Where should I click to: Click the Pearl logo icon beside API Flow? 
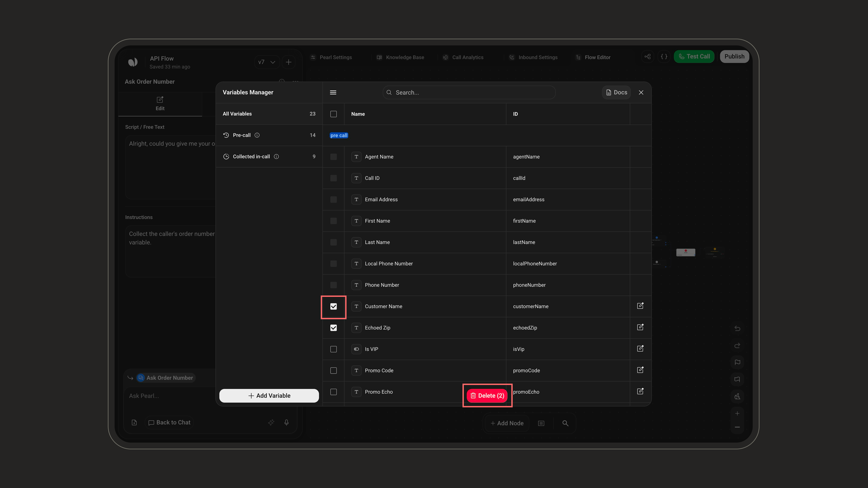pos(133,62)
